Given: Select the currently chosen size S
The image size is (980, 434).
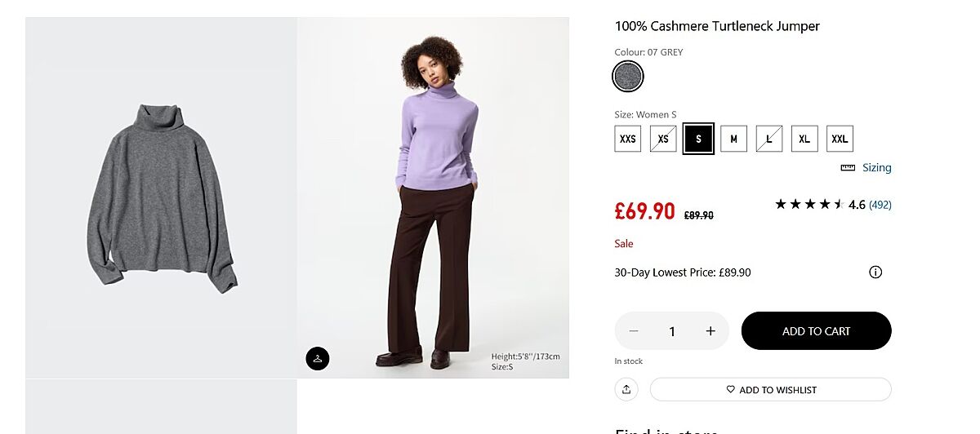Looking at the screenshot, I should [x=698, y=139].
